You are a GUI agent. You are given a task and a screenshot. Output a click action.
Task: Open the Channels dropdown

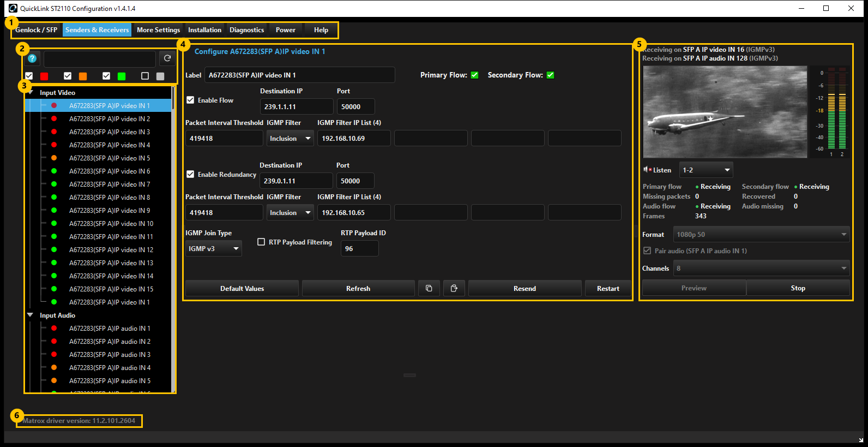(762, 268)
